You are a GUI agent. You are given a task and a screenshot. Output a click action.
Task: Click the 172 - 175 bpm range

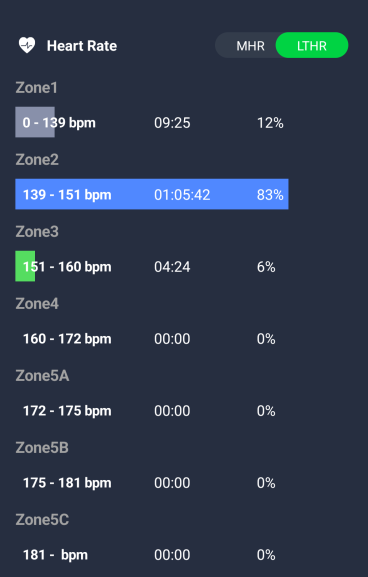coord(67,411)
